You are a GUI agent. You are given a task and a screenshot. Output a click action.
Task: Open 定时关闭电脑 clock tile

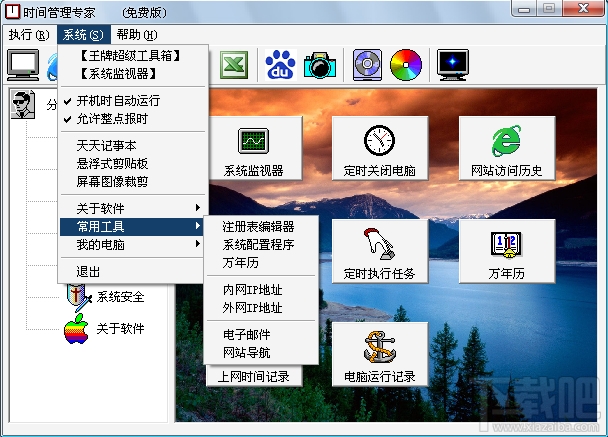click(380, 148)
